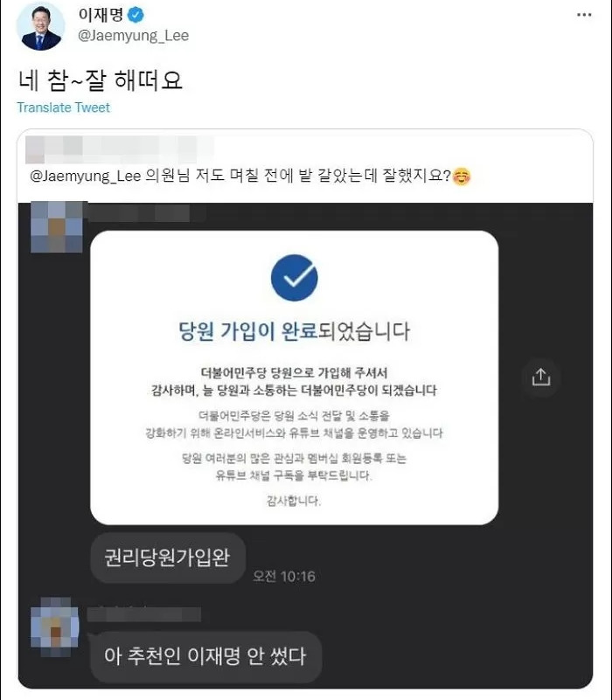This screenshot has width=612, height=700.
Task: Click the 권리당원가입완 chat bubble
Action: pyautogui.click(x=168, y=558)
